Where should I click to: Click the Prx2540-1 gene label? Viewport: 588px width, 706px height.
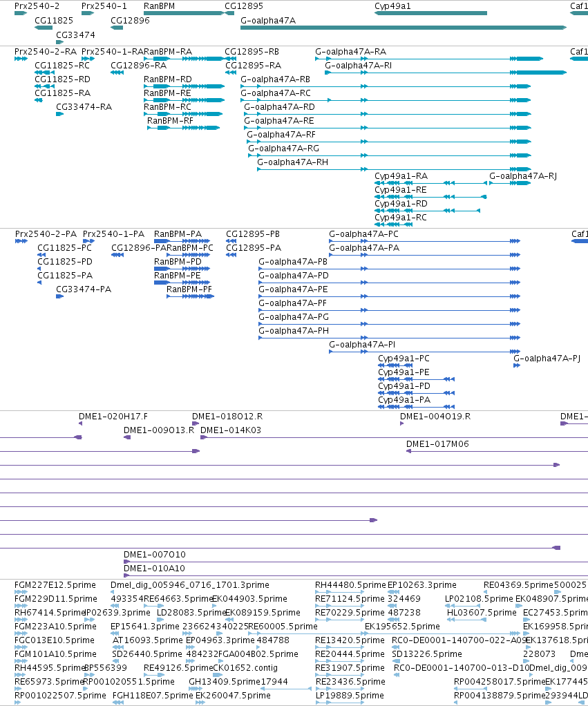104,6
